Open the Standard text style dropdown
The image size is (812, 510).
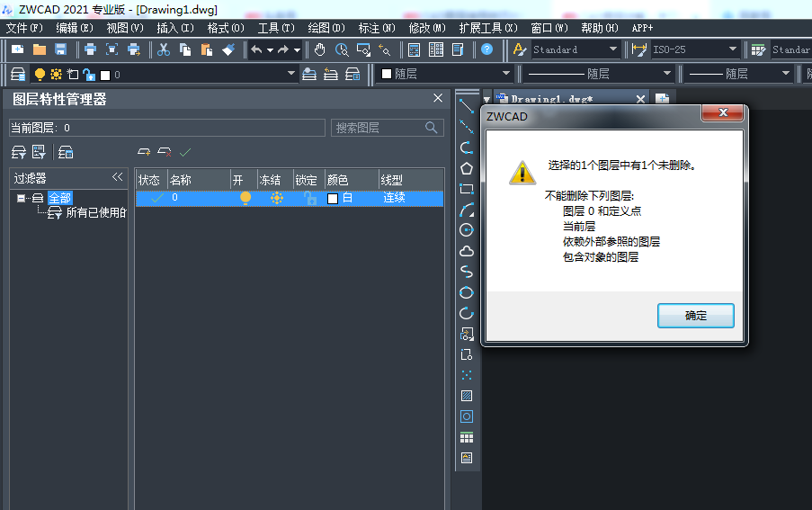tap(576, 49)
